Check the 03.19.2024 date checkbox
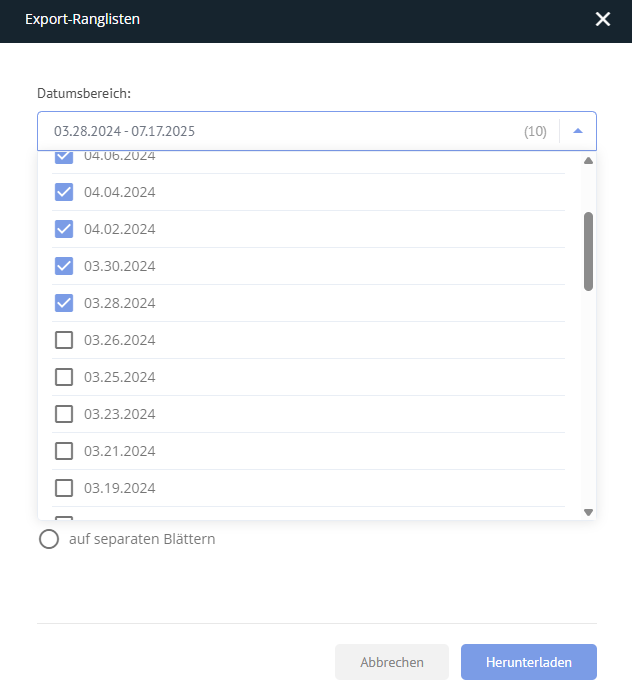 click(64, 488)
